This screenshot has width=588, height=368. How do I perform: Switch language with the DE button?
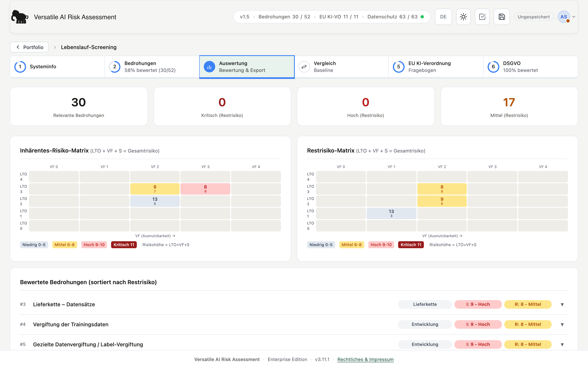click(x=443, y=17)
